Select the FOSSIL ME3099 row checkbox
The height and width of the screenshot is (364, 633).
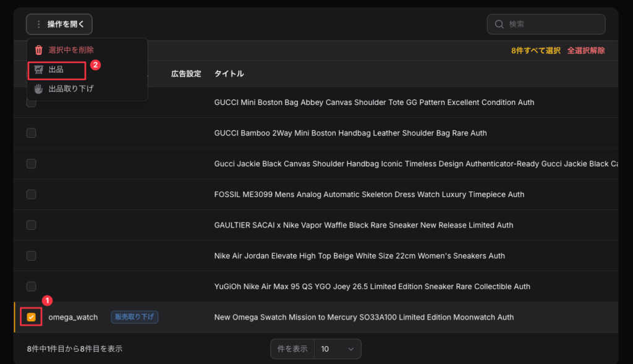31,194
